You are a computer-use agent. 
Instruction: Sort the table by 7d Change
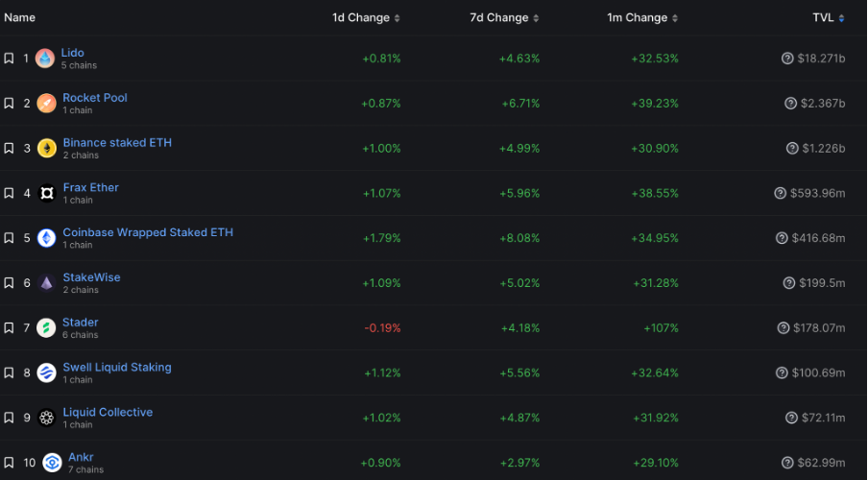coord(536,18)
